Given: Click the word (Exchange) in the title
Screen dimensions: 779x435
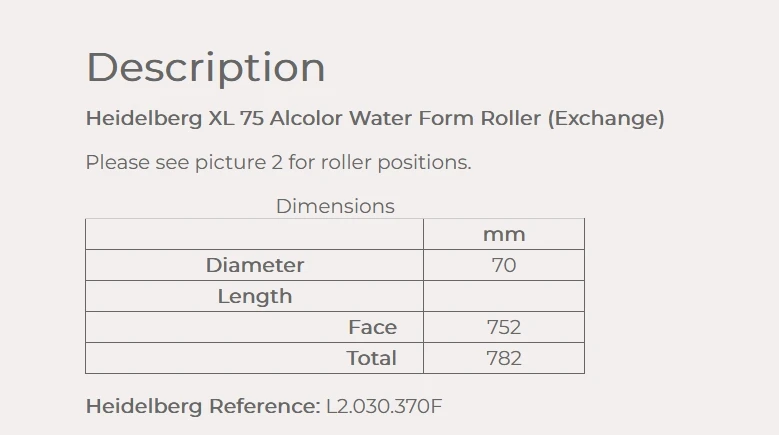Looking at the screenshot, I should click(x=608, y=118).
